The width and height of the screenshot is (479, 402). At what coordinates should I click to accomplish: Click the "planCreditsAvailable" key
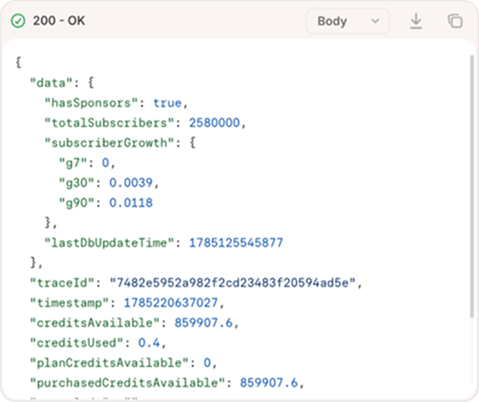coord(109,363)
